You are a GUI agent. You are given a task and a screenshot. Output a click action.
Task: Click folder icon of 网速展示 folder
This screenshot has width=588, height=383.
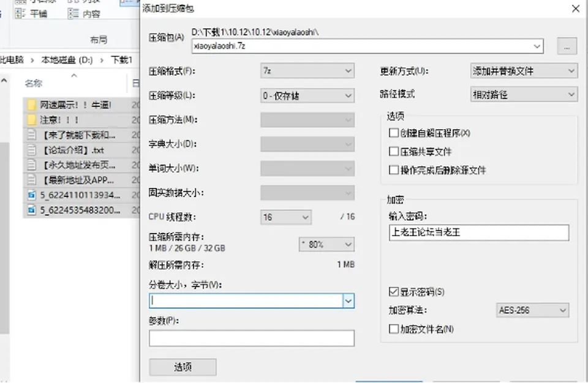click(31, 105)
